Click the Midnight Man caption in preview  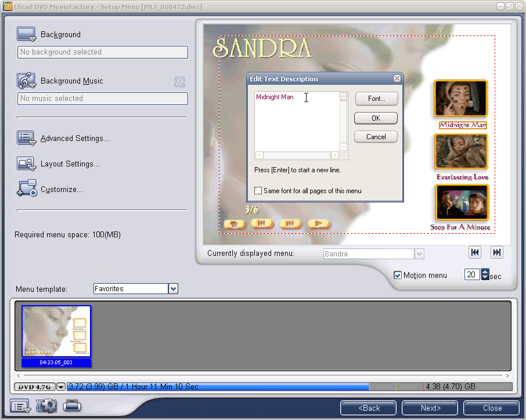click(463, 125)
